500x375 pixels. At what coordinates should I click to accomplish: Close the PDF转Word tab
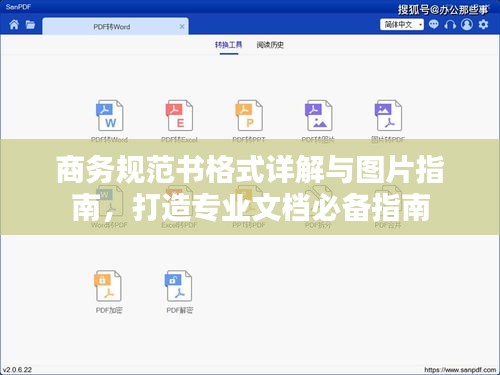coord(182,27)
